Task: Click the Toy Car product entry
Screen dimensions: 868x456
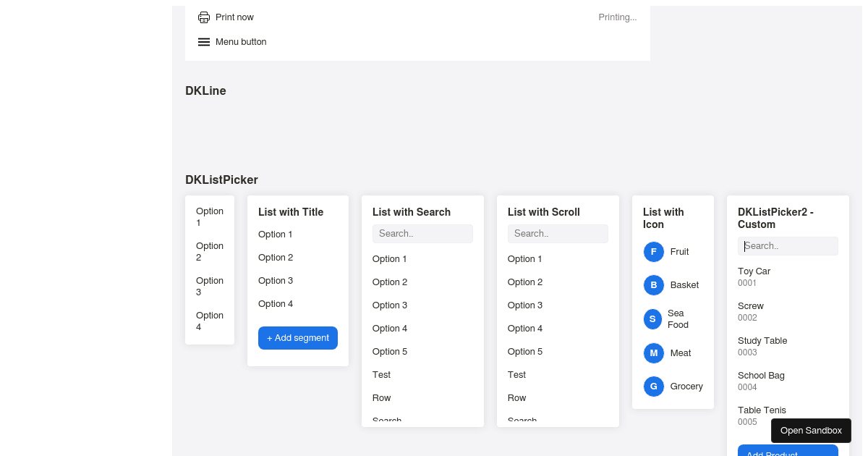Action: click(x=754, y=276)
